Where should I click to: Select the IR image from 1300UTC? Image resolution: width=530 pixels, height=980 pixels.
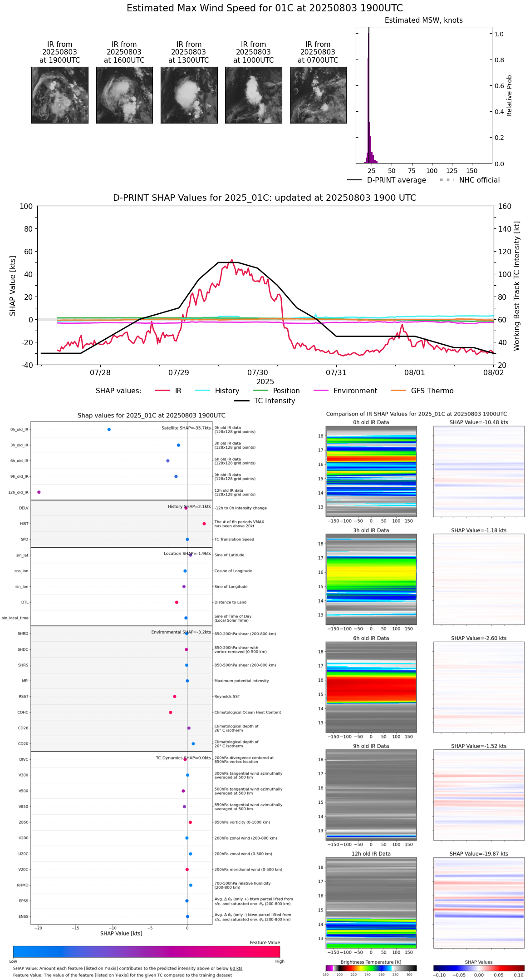[189, 95]
